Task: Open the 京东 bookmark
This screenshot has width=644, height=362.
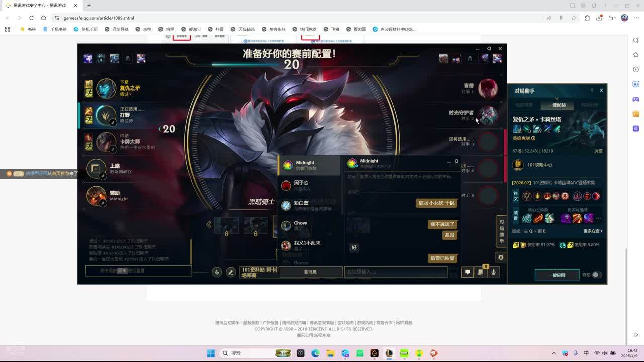Action: click(143, 29)
